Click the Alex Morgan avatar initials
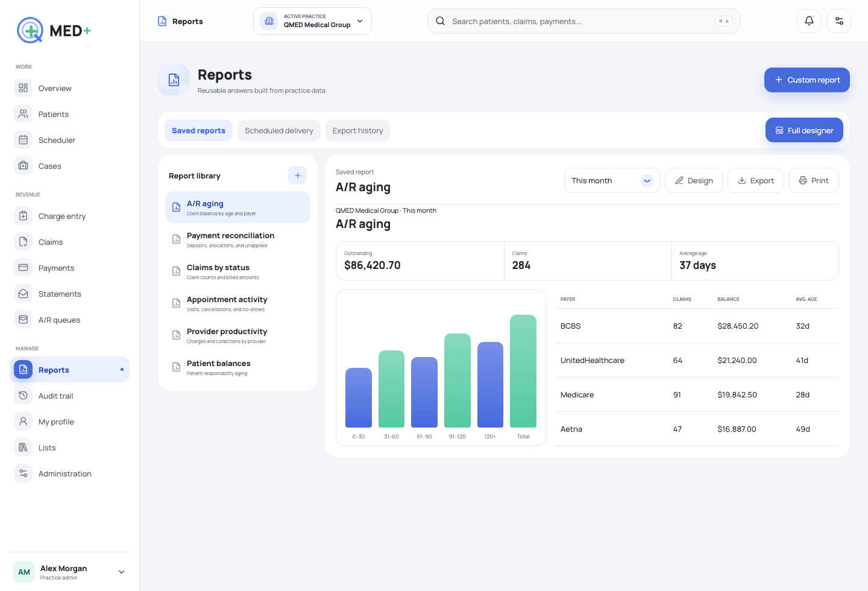868x591 pixels. coord(24,572)
